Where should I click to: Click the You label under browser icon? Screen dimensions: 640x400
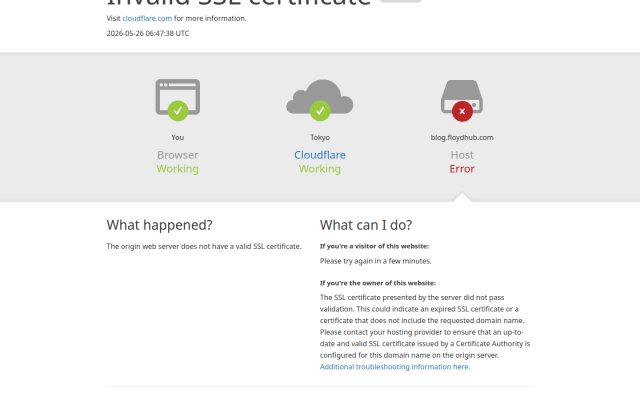point(178,138)
